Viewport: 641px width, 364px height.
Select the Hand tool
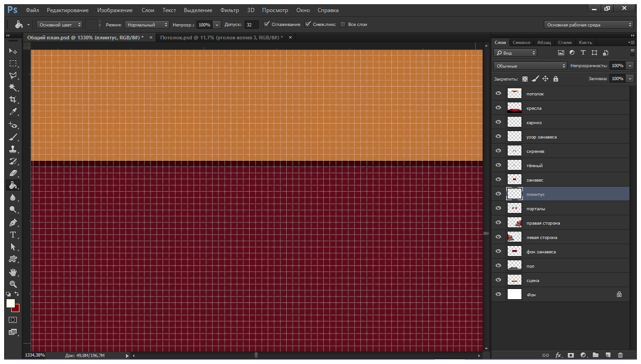click(x=13, y=272)
